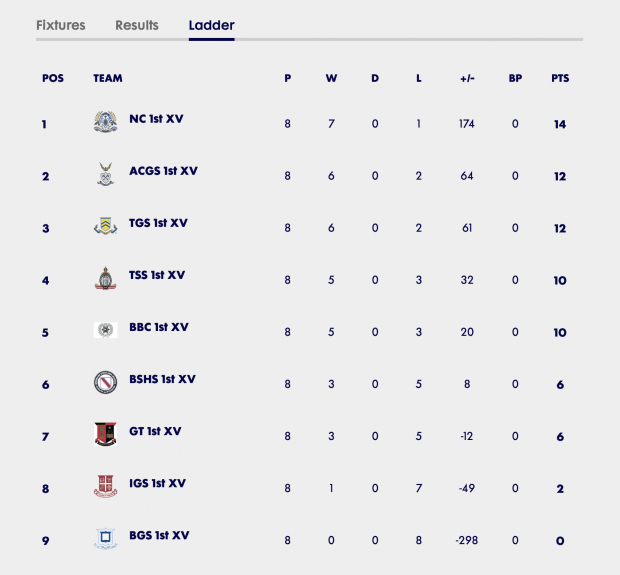Click the TSS 1st XV crest icon
Screen dimensions: 620x575
(x=106, y=278)
